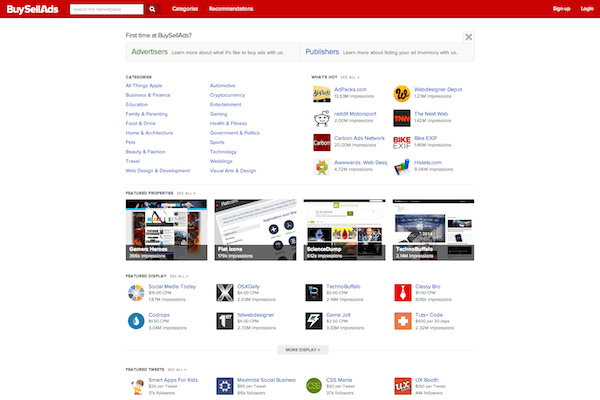Open the Sports category

[x=217, y=142]
